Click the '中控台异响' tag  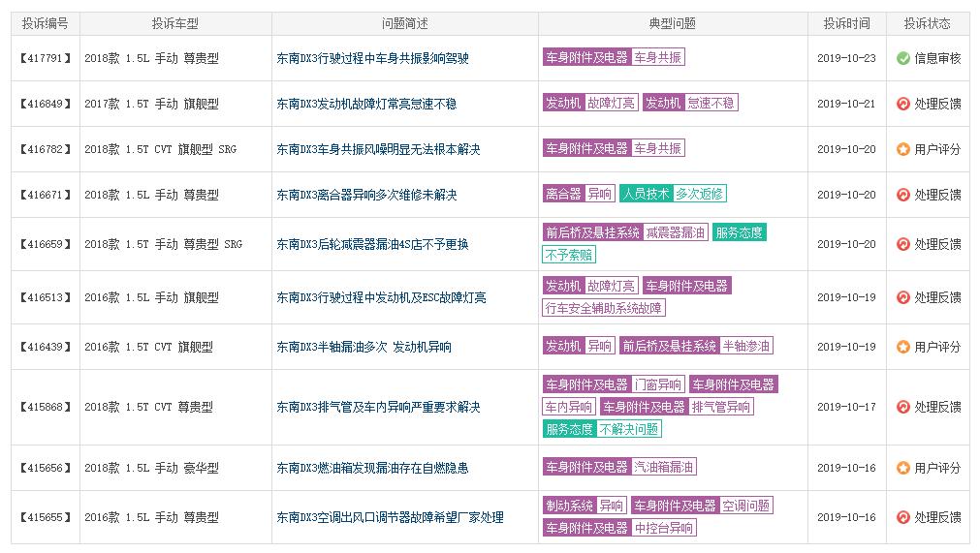click(x=664, y=528)
